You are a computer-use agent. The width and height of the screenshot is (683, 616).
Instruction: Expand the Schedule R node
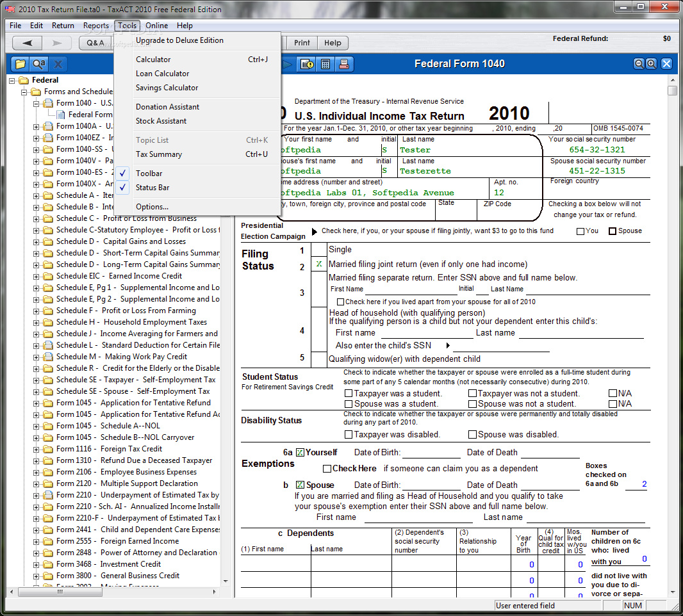pos(37,369)
